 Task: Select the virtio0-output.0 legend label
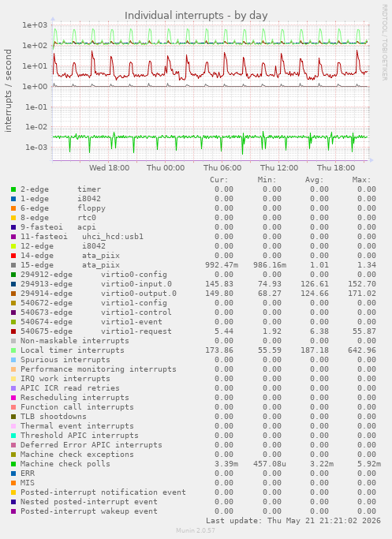click(x=139, y=294)
